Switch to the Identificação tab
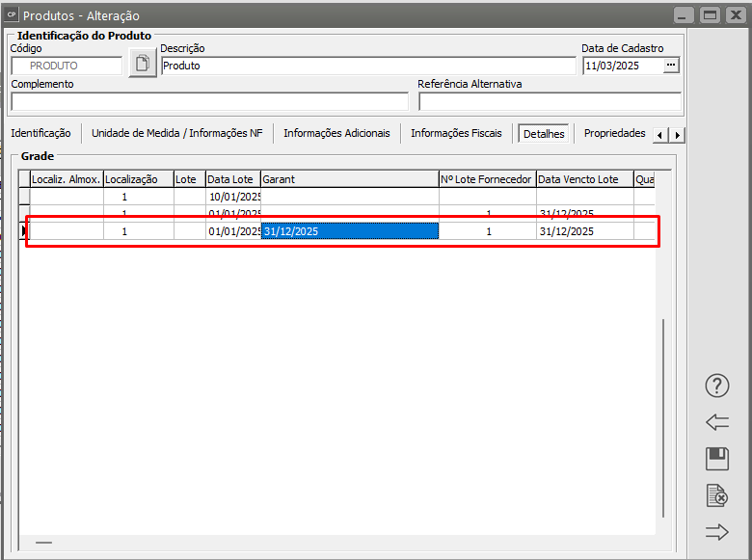This screenshot has height=560, width=752. coord(40,134)
